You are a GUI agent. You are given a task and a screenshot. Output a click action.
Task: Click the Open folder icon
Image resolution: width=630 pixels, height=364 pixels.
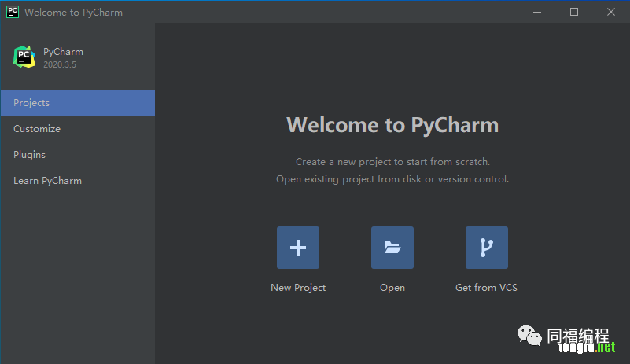392,248
